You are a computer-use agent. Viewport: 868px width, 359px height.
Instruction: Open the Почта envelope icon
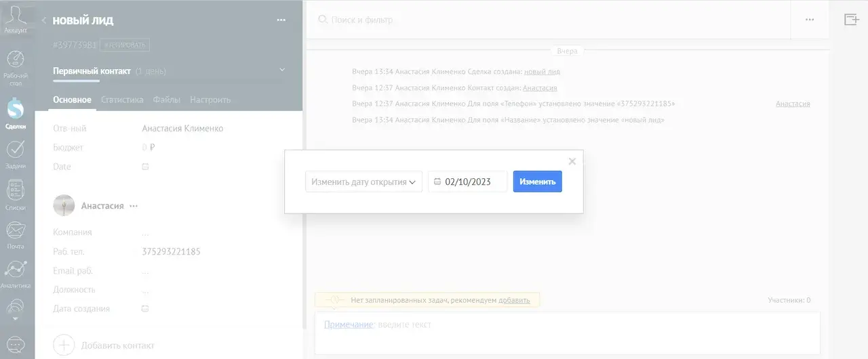[15, 230]
